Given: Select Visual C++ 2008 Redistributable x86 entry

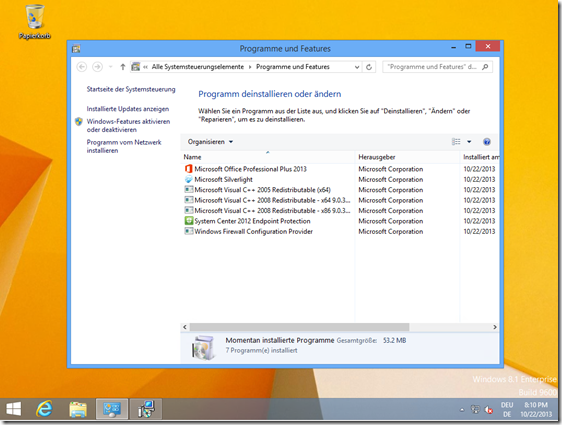Looking at the screenshot, I should point(272,210).
